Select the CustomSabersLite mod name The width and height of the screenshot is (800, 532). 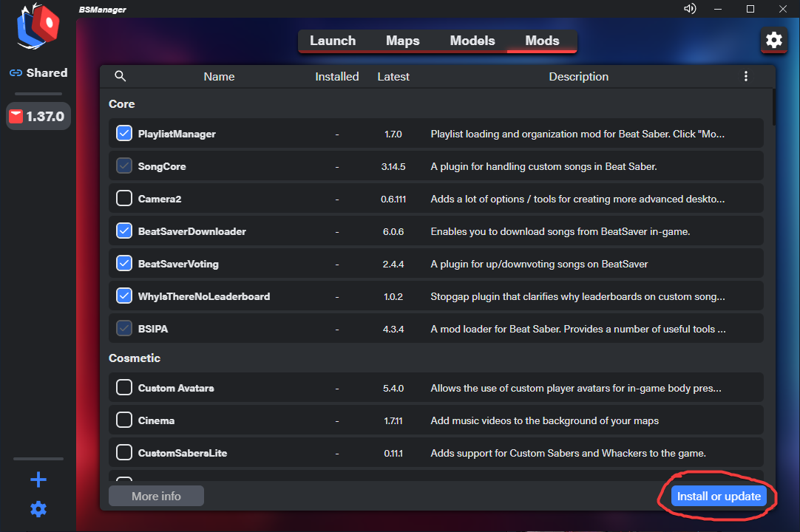182,453
